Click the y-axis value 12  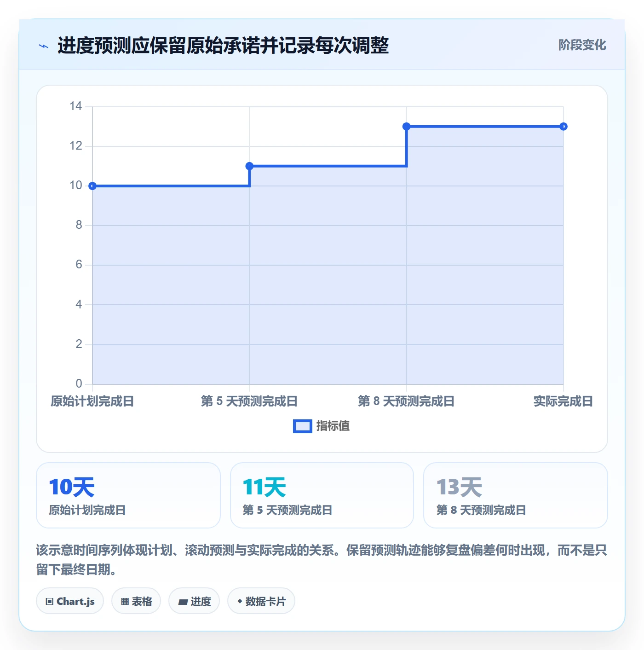(x=76, y=146)
